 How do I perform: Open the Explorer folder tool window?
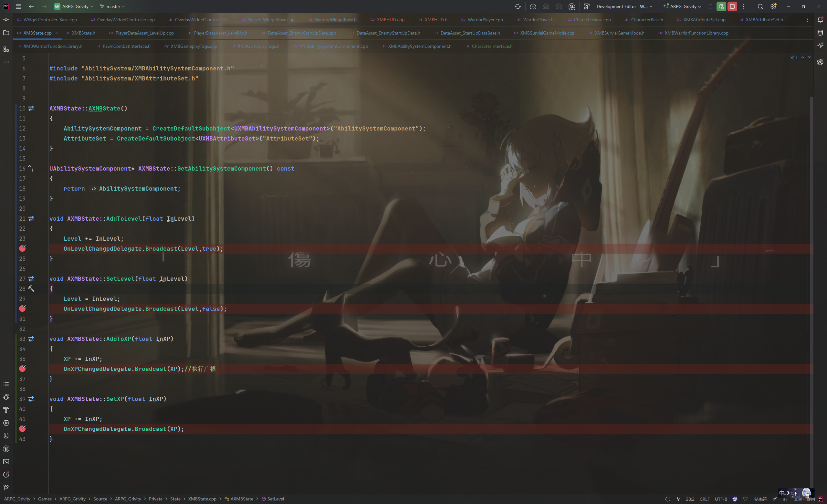(6, 33)
